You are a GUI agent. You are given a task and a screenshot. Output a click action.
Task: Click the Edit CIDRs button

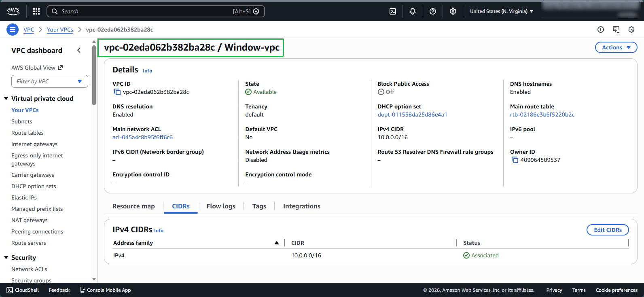tap(608, 230)
